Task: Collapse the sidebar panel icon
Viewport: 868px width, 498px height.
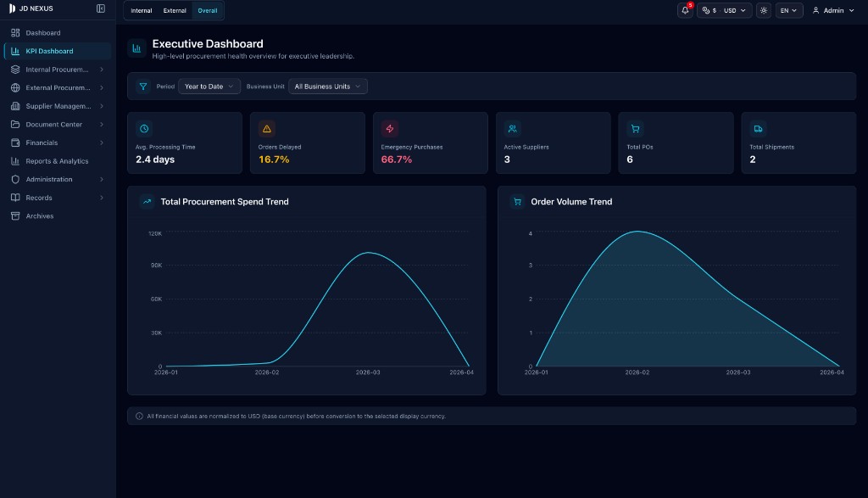Action: click(x=101, y=8)
